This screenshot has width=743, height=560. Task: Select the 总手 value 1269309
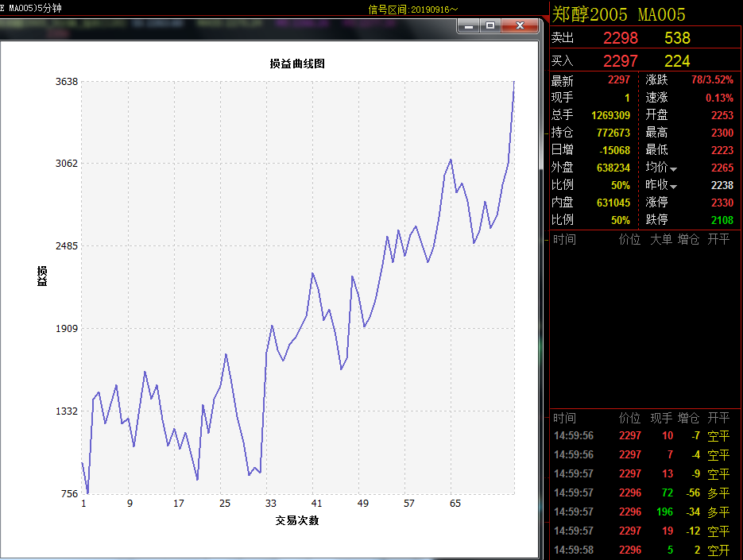click(x=611, y=115)
